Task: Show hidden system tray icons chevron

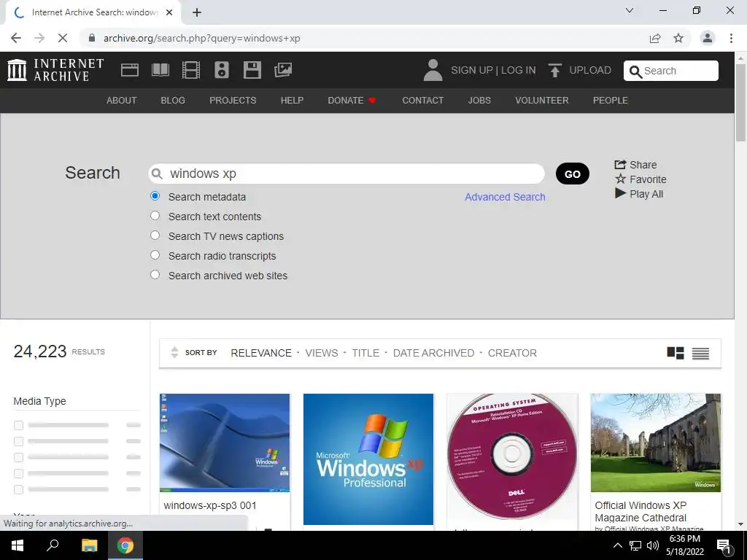Action: coord(617,545)
